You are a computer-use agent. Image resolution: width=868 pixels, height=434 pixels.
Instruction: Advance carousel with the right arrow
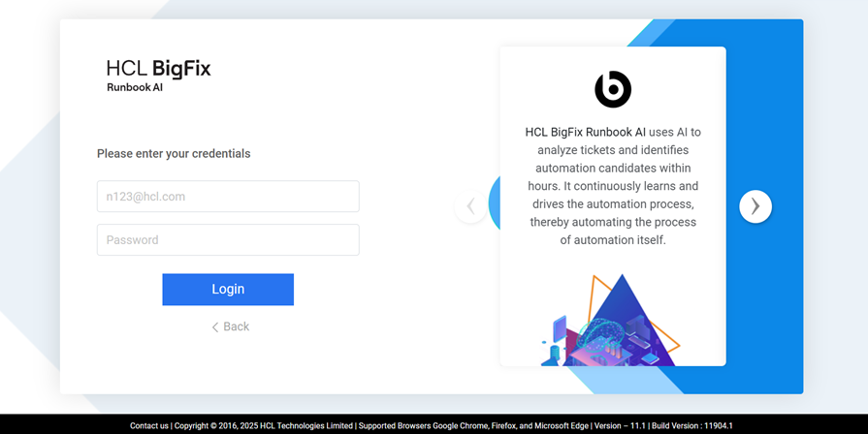755,206
